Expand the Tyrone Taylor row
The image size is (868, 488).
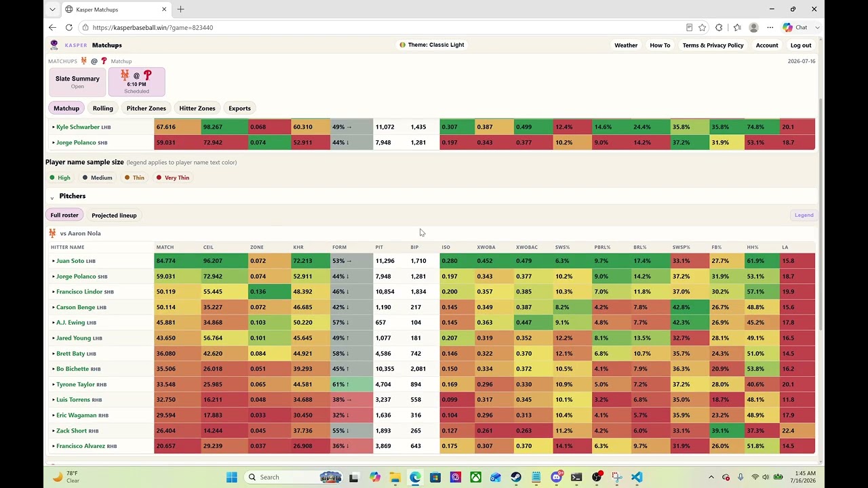[x=54, y=384]
